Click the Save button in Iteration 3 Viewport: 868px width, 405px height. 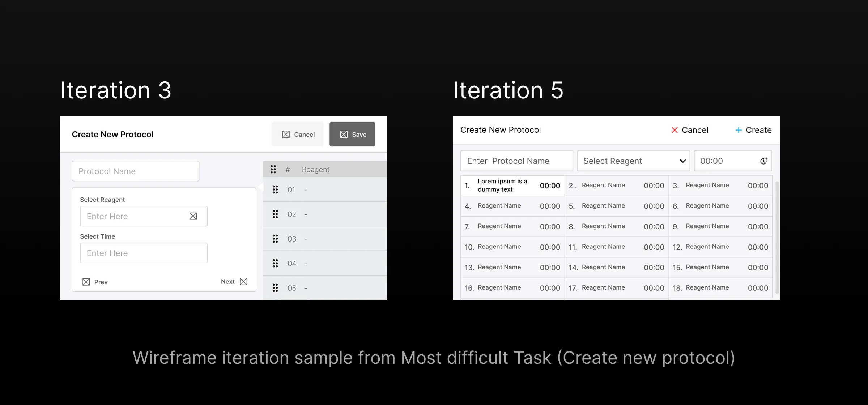[352, 134]
